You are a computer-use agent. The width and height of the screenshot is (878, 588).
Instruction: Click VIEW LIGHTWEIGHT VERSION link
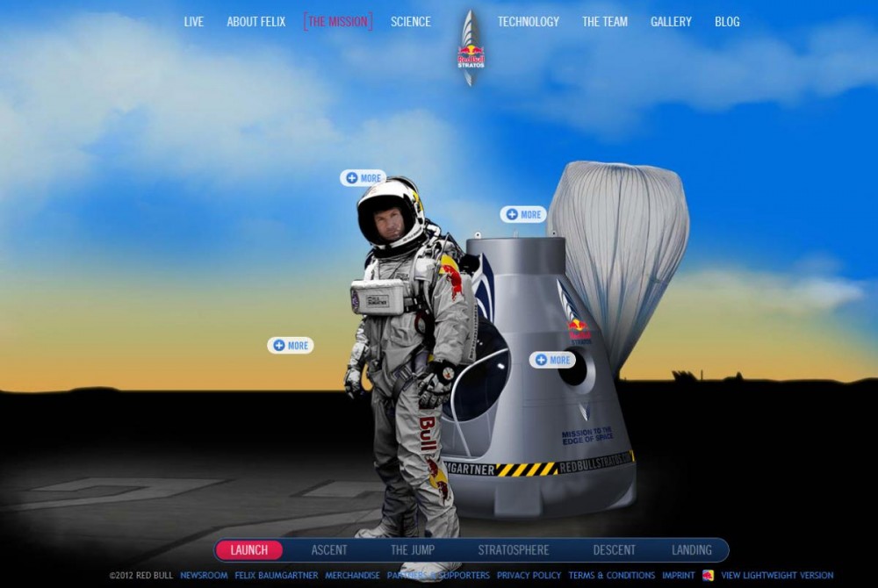pos(777,575)
